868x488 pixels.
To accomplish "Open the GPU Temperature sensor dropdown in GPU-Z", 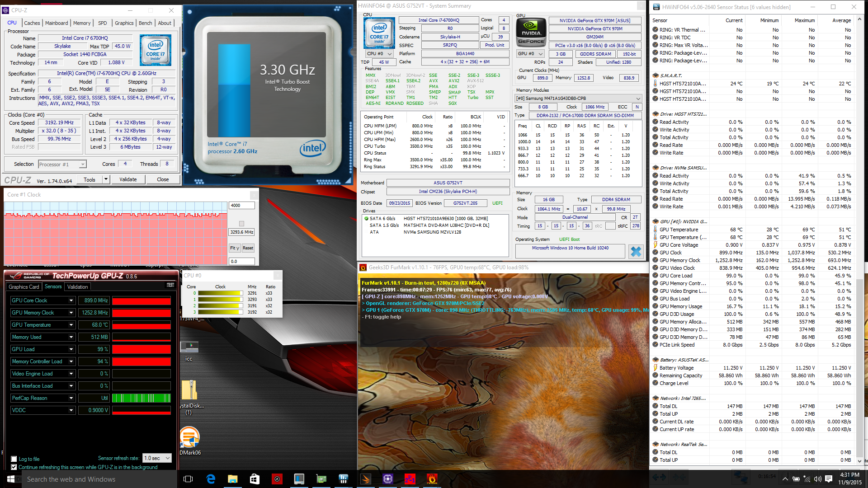I will point(71,325).
